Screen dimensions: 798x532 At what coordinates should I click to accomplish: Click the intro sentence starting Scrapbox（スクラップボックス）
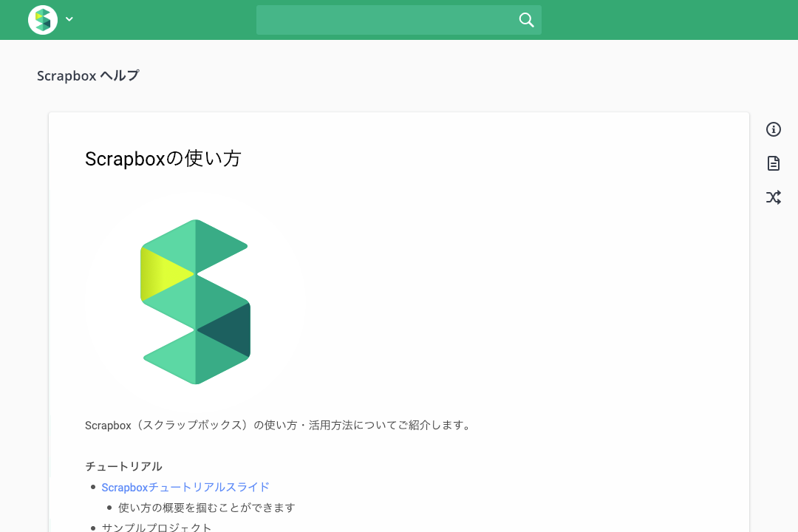click(279, 425)
